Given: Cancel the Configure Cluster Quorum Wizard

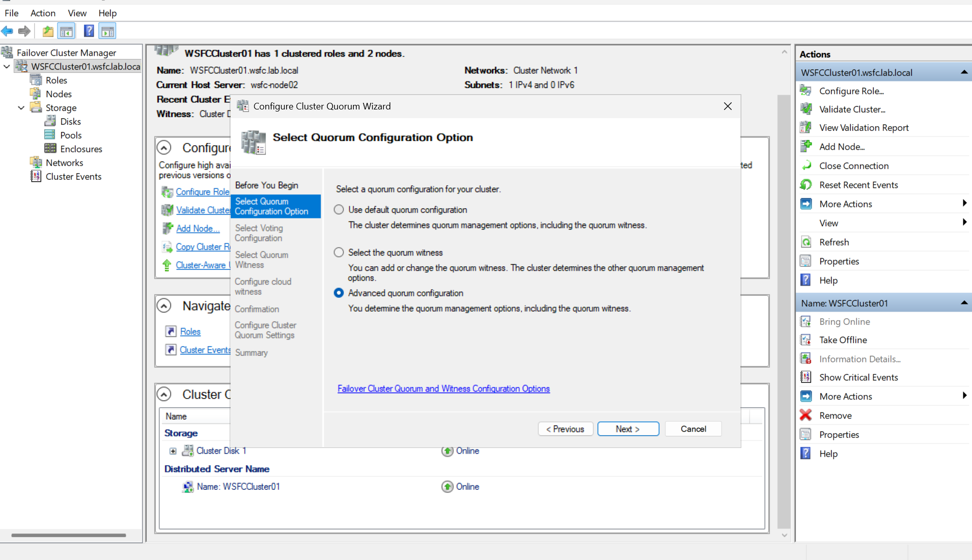Looking at the screenshot, I should click(x=693, y=429).
